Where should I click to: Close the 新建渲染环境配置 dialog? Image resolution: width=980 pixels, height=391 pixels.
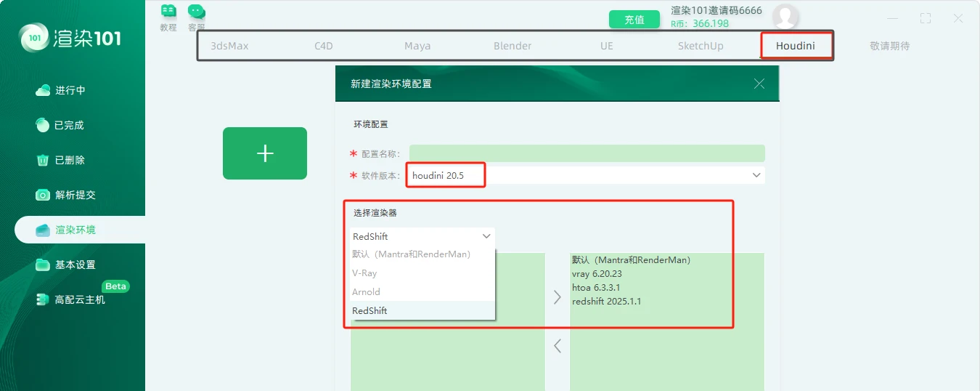click(x=759, y=84)
